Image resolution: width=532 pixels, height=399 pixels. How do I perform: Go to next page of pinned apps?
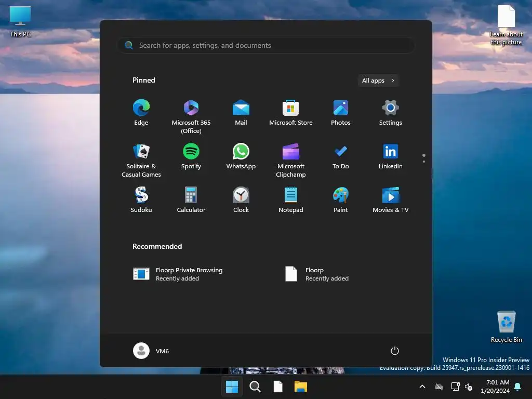(x=424, y=162)
